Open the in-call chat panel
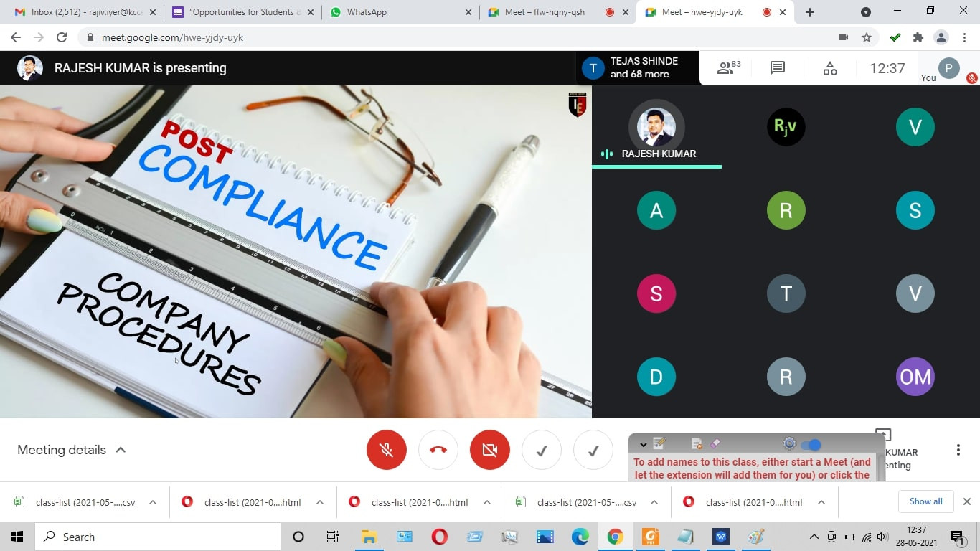The height and width of the screenshot is (551, 980). pos(777,68)
